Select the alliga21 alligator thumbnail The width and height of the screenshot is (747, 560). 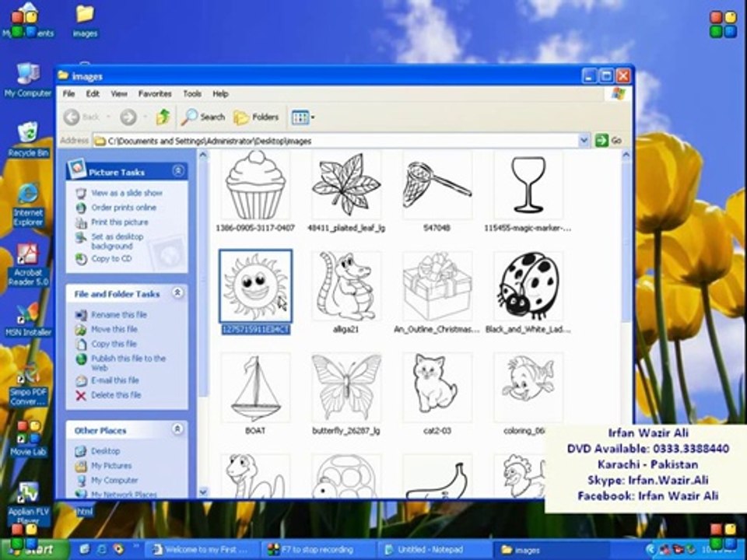coord(346,285)
